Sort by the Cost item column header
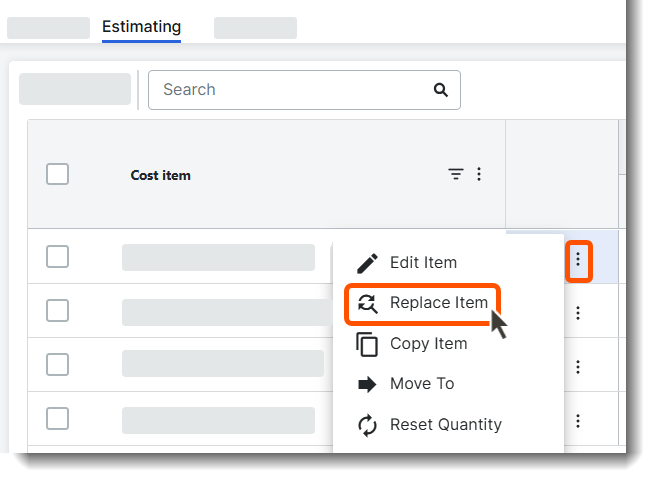 click(x=161, y=175)
